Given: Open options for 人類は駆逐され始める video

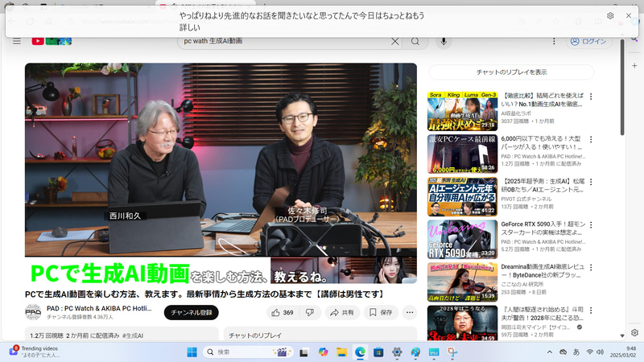Looking at the screenshot, I should click(x=591, y=311).
